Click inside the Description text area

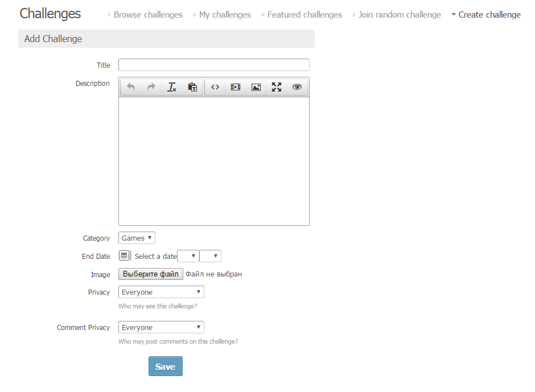coord(214,162)
